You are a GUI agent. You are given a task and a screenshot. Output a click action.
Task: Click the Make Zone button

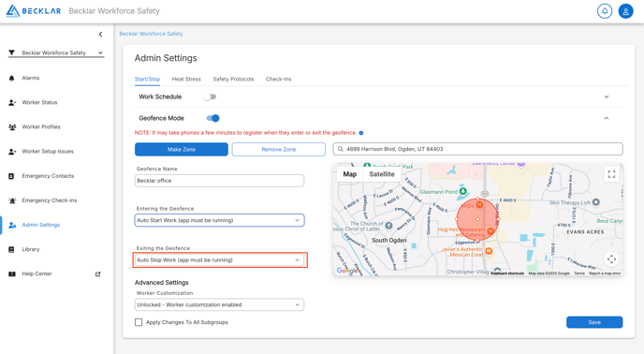(182, 149)
